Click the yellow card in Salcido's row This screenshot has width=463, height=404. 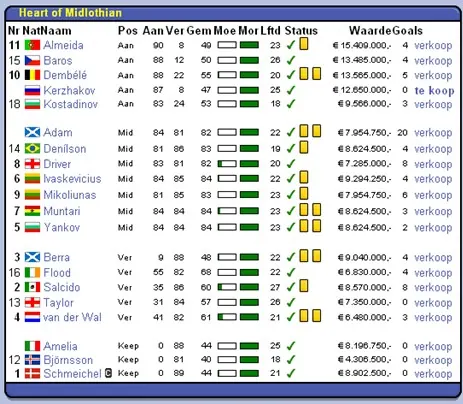pos(304,286)
